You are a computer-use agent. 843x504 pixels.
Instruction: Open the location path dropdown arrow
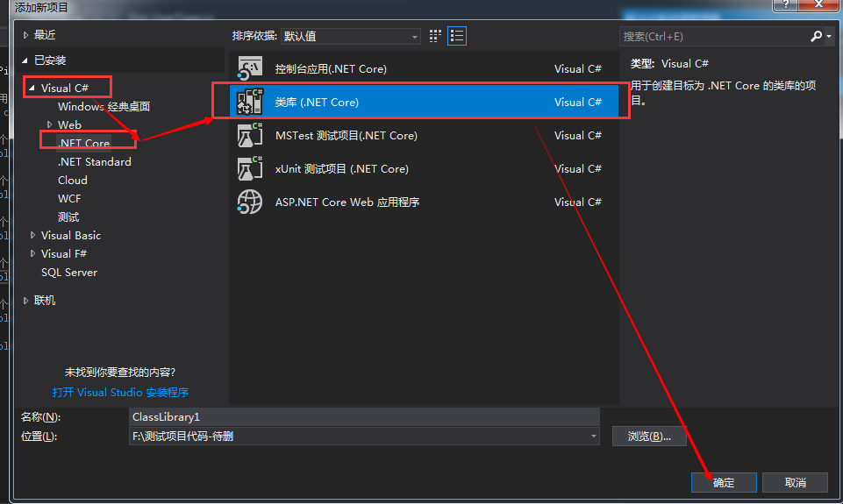click(594, 437)
